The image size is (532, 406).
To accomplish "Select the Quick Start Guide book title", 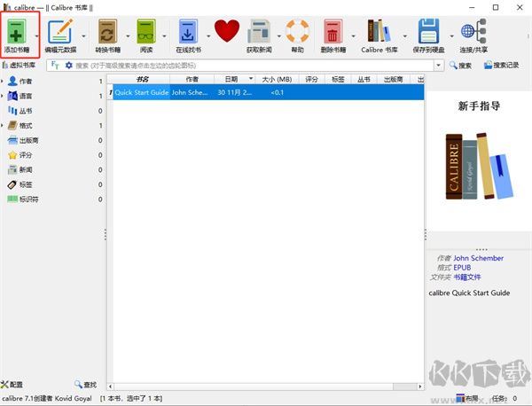I will (x=142, y=92).
